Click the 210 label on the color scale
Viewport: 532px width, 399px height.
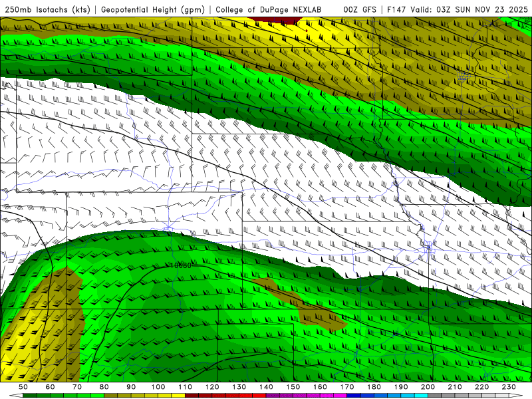point(455,387)
